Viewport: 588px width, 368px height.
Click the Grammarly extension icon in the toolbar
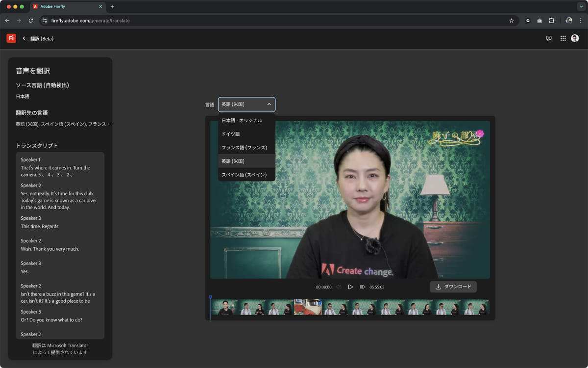[x=528, y=21]
